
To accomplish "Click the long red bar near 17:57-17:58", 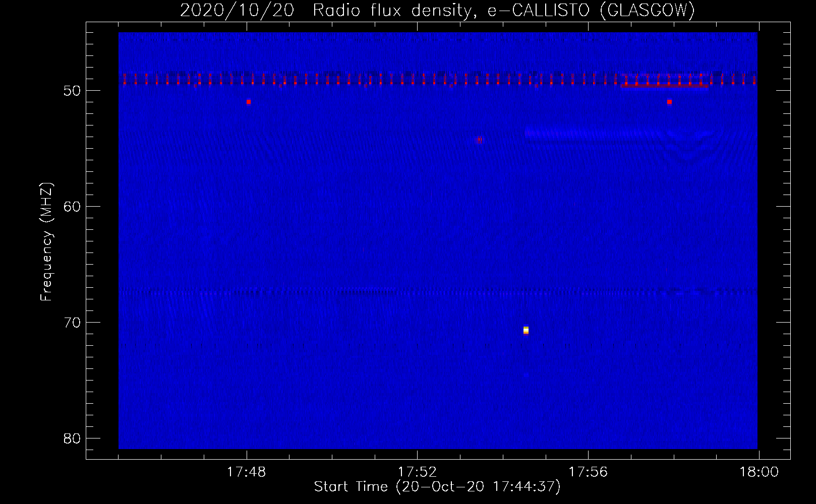I will pos(664,86).
